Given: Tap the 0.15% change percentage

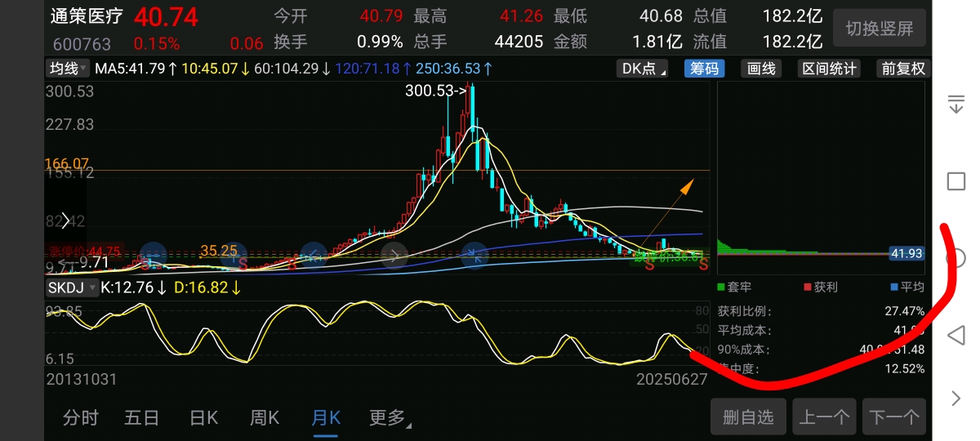Looking at the screenshot, I should pyautogui.click(x=156, y=44).
